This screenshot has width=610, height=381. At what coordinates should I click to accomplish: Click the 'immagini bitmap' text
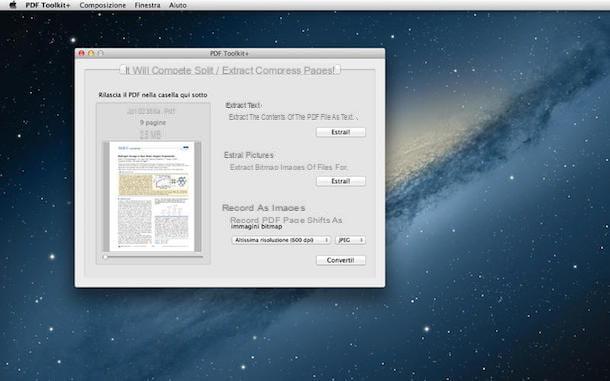coord(256,226)
